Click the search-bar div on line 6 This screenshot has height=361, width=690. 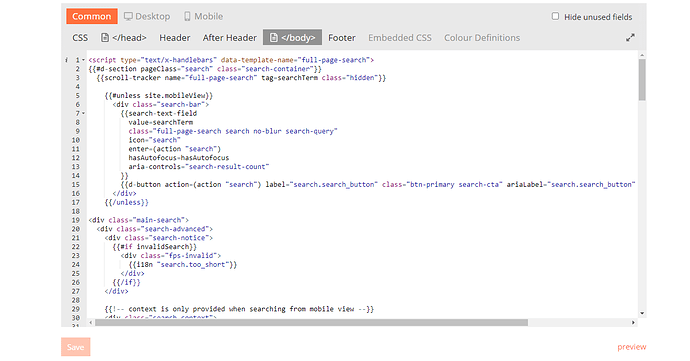161,104
